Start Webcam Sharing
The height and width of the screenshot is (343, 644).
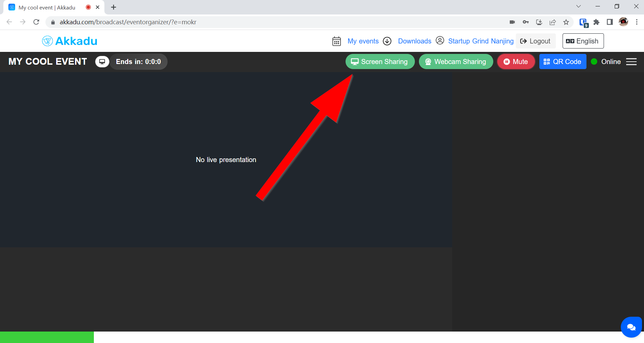pos(456,62)
